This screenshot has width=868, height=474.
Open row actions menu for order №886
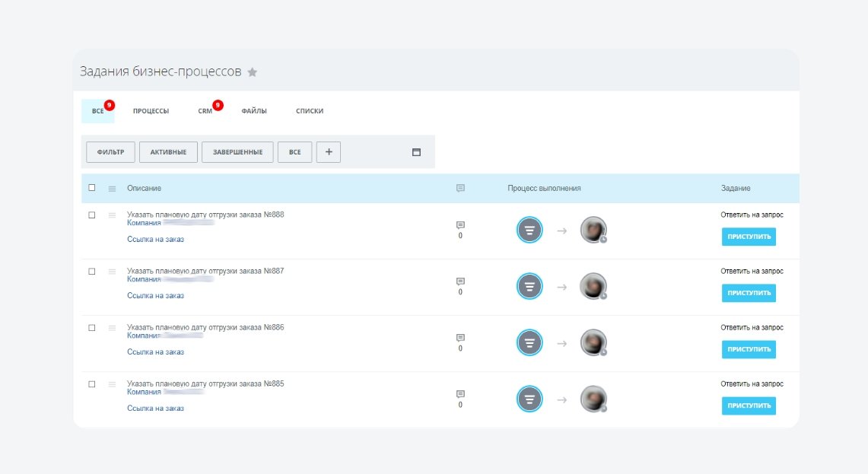pos(112,329)
